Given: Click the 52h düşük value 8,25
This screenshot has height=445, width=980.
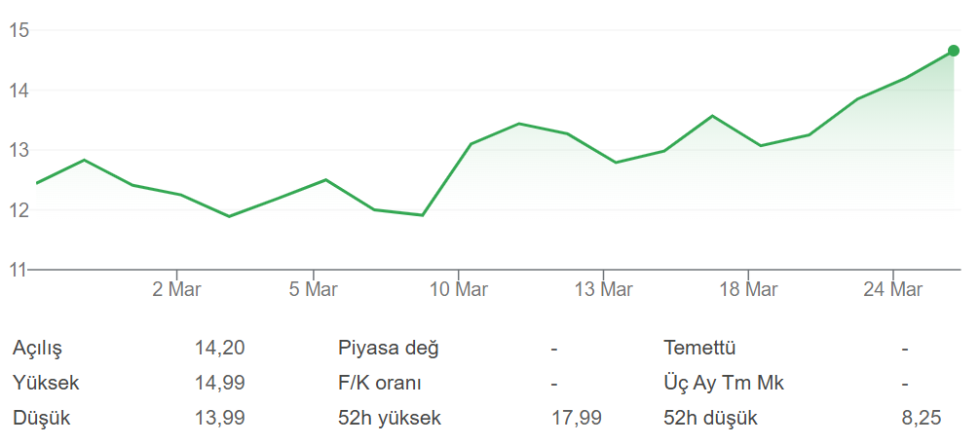Looking at the screenshot, I should [922, 418].
